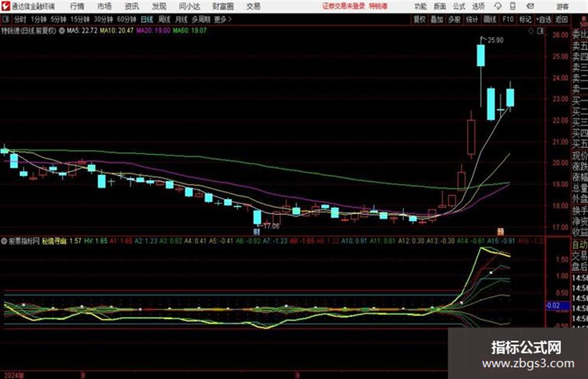Open the 财富圈 menu
This screenshot has height=379, width=588.
pos(223,6)
